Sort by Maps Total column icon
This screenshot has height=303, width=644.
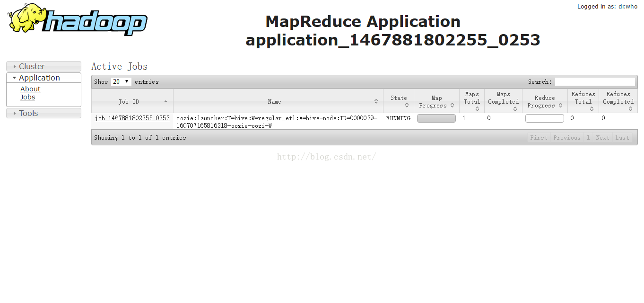(x=477, y=109)
